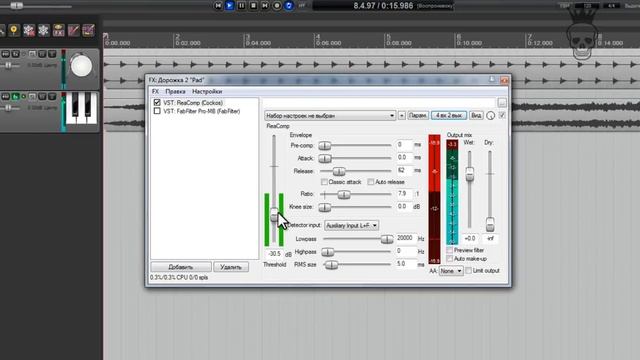
Task: Open the FX toolbar icon
Action: 58,30
